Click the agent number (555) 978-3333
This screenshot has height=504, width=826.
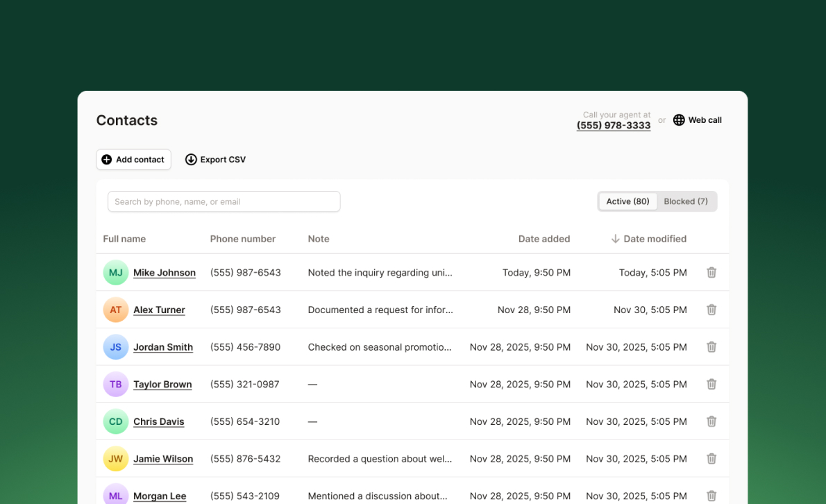(x=614, y=125)
